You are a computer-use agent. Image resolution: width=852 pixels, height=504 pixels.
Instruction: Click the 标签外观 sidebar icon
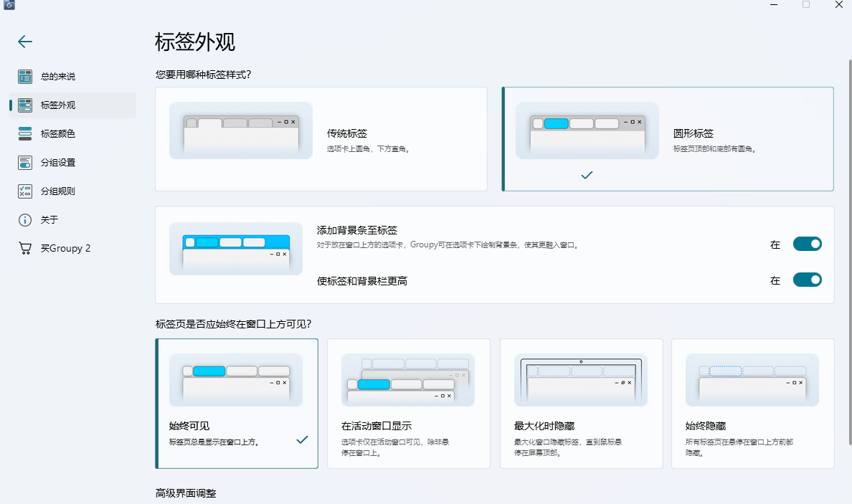pyautogui.click(x=25, y=105)
